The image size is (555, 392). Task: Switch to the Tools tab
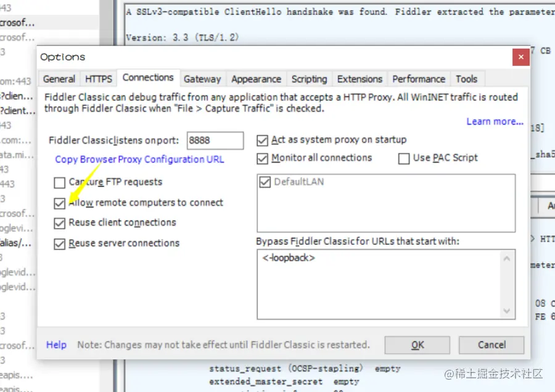pos(467,79)
